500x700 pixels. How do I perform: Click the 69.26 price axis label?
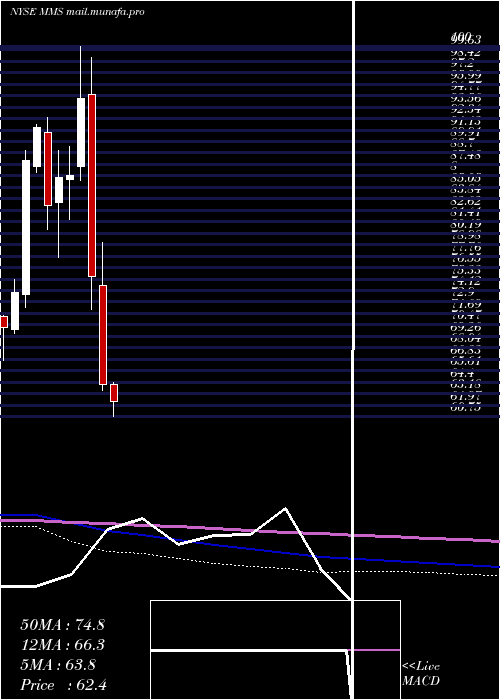tap(465, 329)
